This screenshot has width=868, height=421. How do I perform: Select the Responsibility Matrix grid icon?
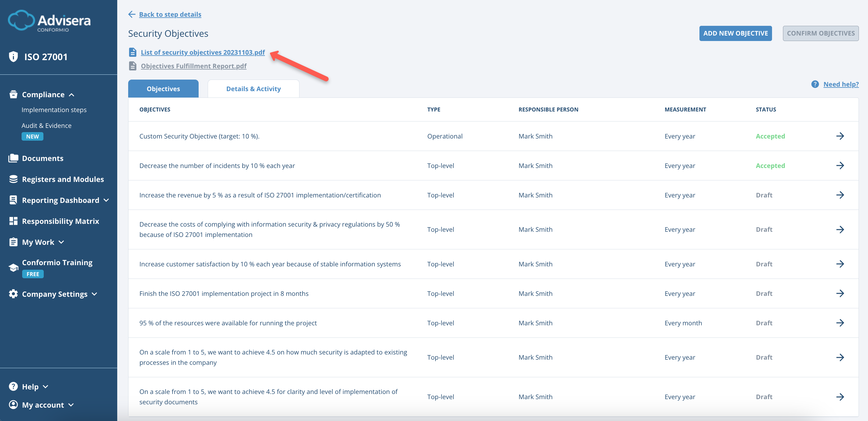click(13, 221)
